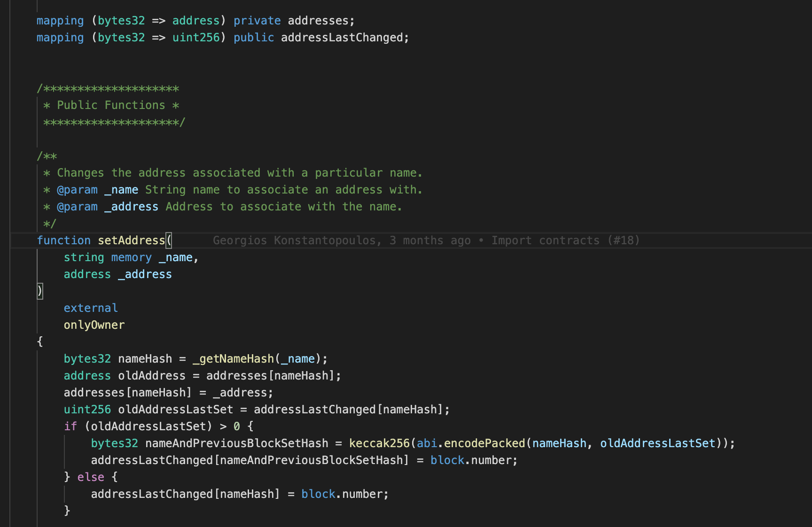This screenshot has width=812, height=527.
Task: Click the 'if' keyword of oldAddressLastSet check
Action: 70,426
